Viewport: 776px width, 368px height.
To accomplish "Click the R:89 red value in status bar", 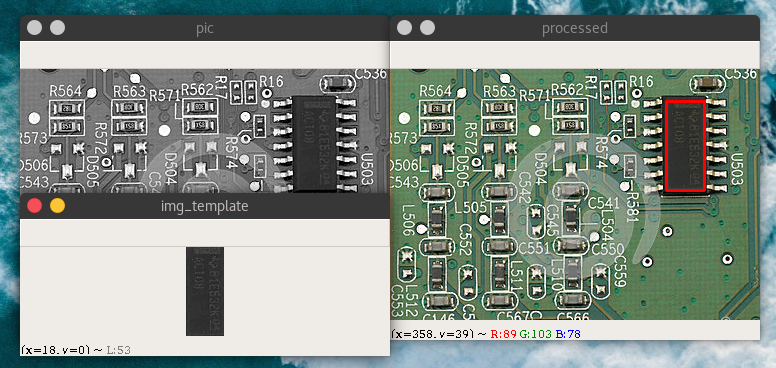I will click(503, 334).
